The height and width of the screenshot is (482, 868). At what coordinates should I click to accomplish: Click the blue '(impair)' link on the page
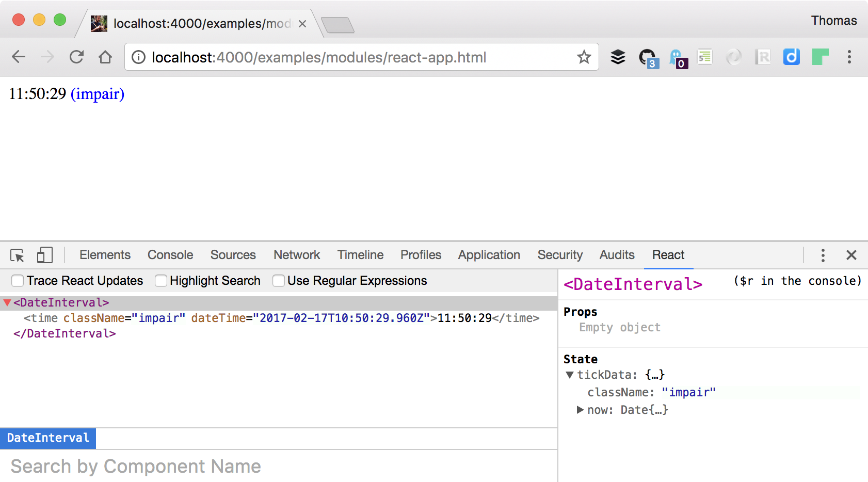click(x=98, y=94)
